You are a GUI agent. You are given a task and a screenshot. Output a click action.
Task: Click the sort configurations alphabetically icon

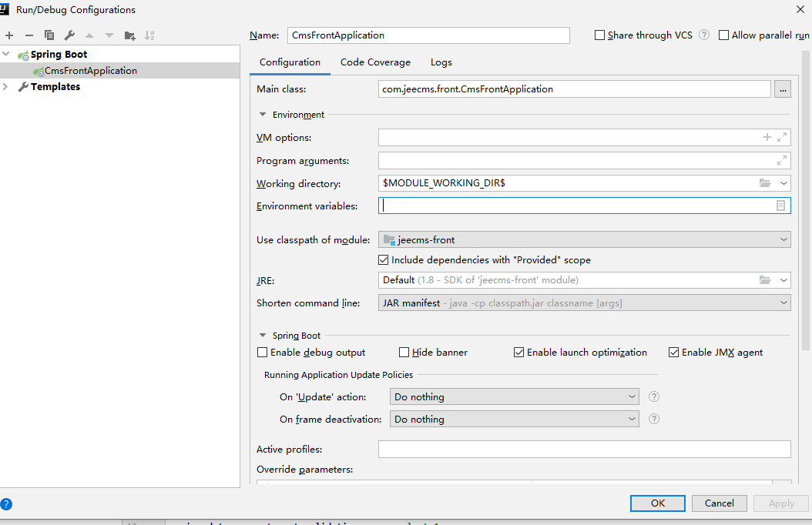point(149,35)
